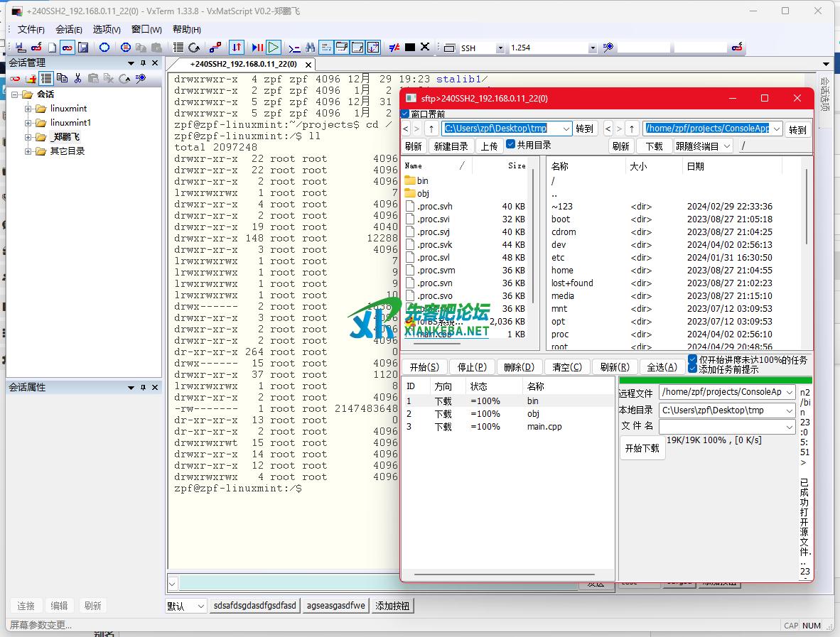Click the 开始下载 button
Screen dimensions: 840x637
tap(642, 449)
